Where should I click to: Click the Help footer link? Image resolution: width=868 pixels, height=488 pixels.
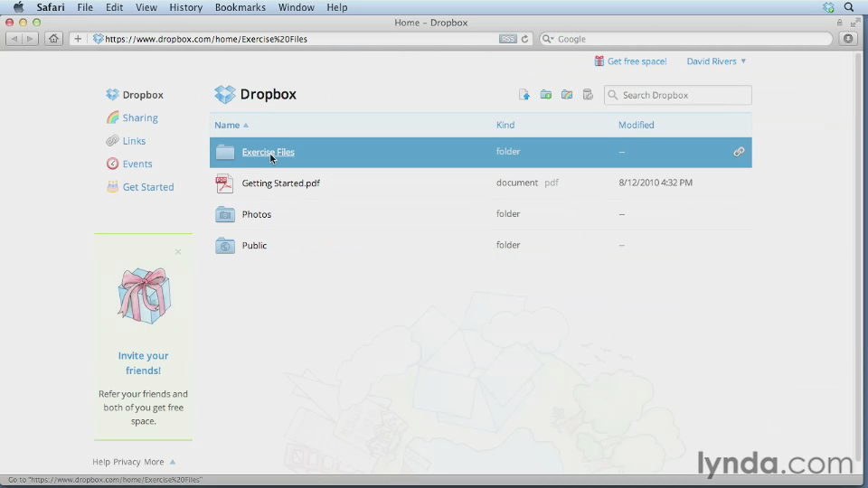click(101, 462)
